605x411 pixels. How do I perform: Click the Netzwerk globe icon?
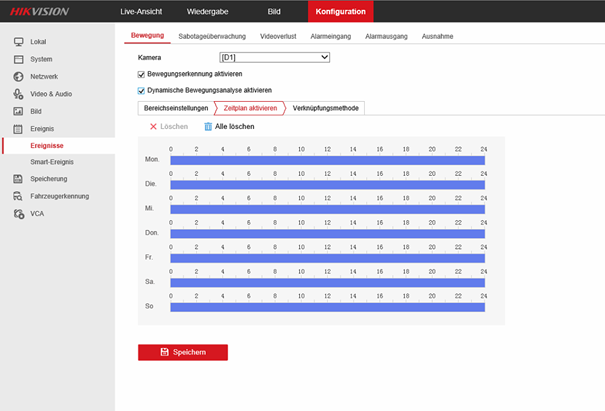(18, 76)
